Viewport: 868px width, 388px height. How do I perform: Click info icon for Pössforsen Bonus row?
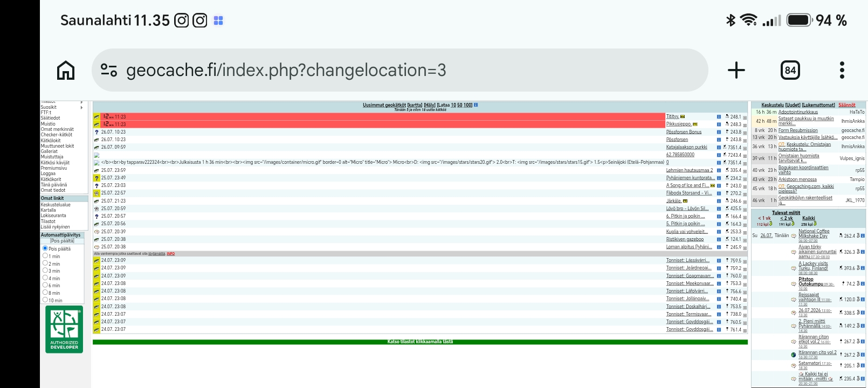(x=719, y=131)
